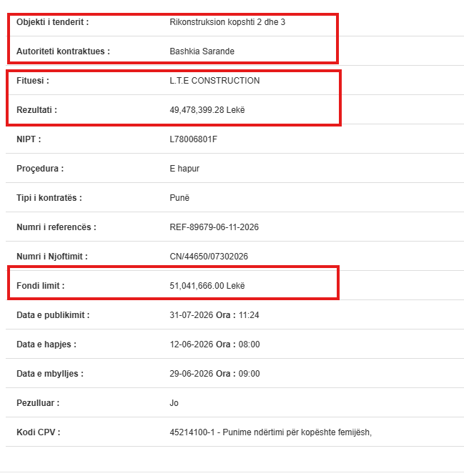
Task: Click the closing date 29-06-2026
Action: [x=192, y=374]
